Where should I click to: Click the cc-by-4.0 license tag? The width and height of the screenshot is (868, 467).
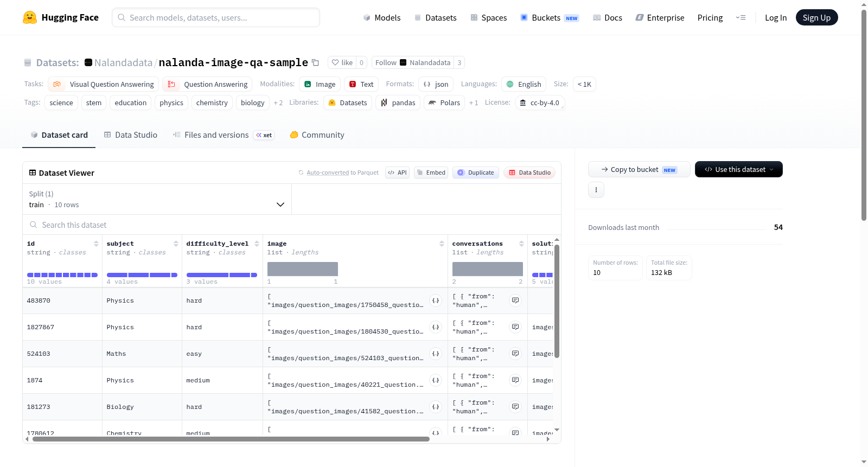pyautogui.click(x=539, y=103)
